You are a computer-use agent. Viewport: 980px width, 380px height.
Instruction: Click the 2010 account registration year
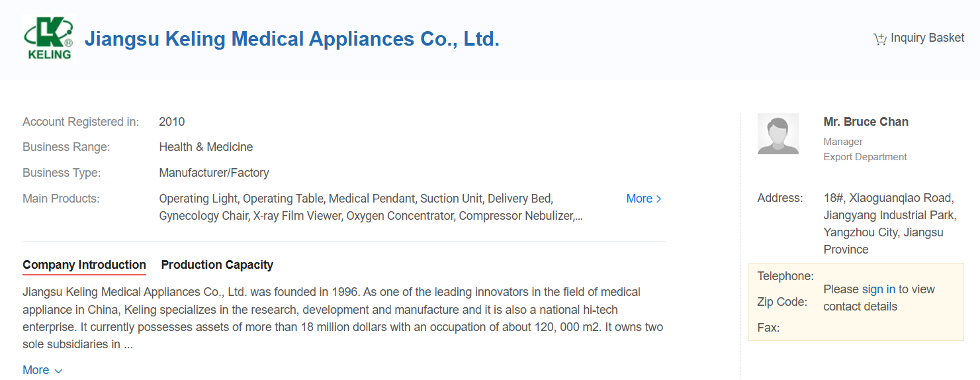[x=172, y=122]
